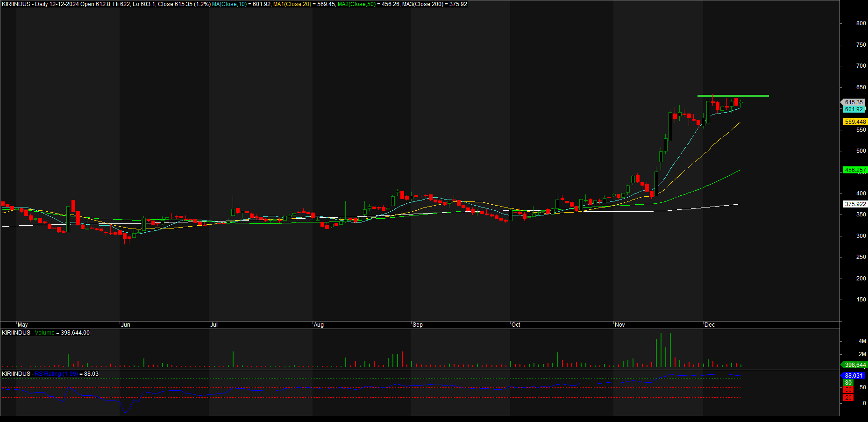Click the May label on the time axis

pyautogui.click(x=23, y=325)
